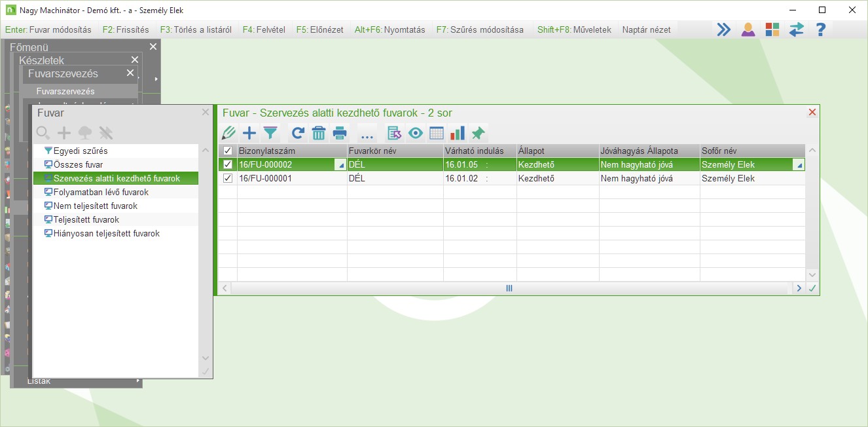Click the magnifier search icon in the Fuvar panel
The width and height of the screenshot is (868, 427).
point(43,133)
